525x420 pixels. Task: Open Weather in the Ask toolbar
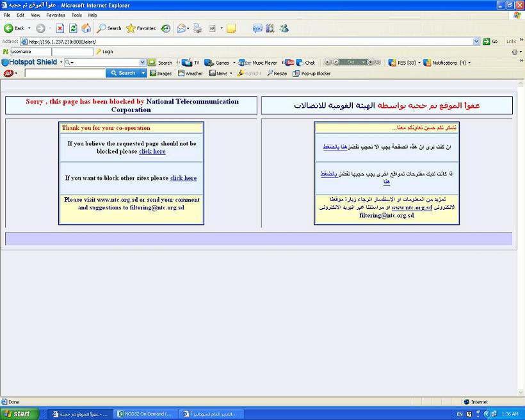pos(190,74)
